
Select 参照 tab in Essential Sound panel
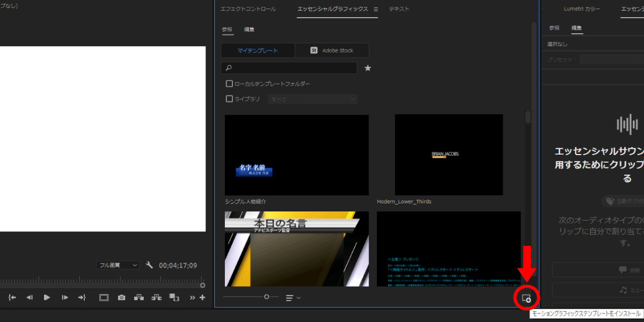(x=555, y=28)
